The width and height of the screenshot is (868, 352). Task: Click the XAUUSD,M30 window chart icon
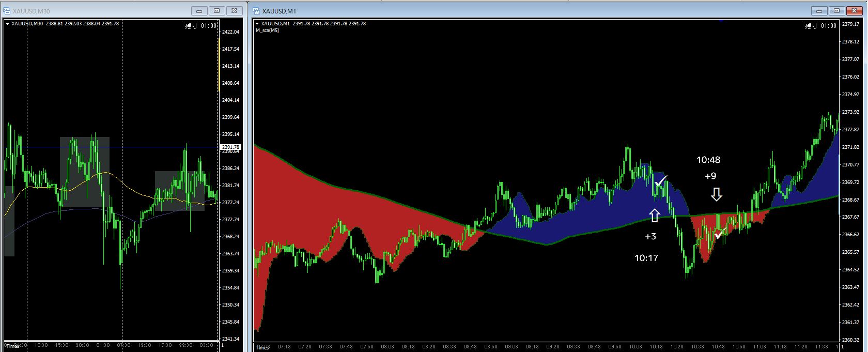point(7,11)
